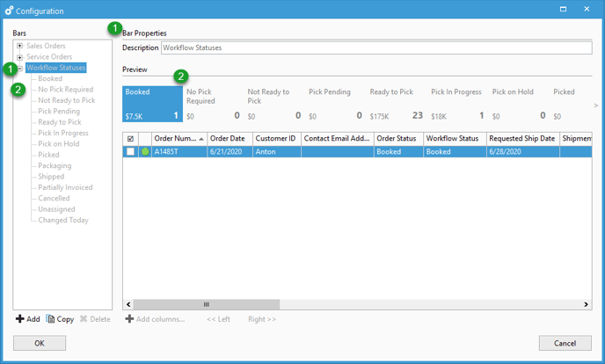Viewport: 605px width, 364px height.
Task: Select the Pick In Progress preview tile
Action: click(x=458, y=104)
